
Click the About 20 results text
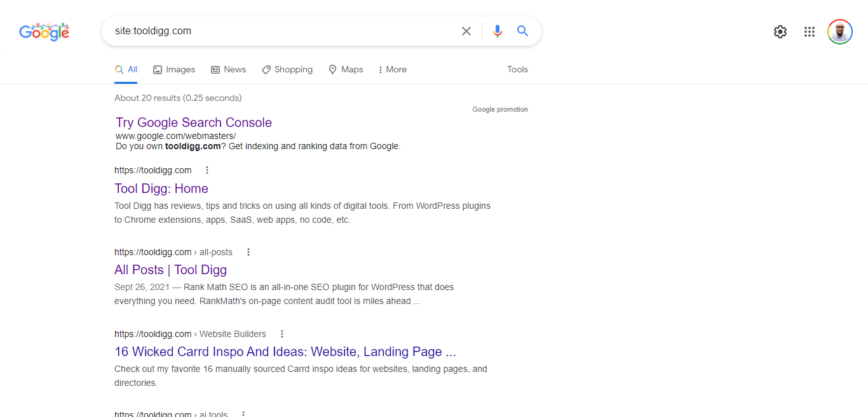pyautogui.click(x=178, y=98)
